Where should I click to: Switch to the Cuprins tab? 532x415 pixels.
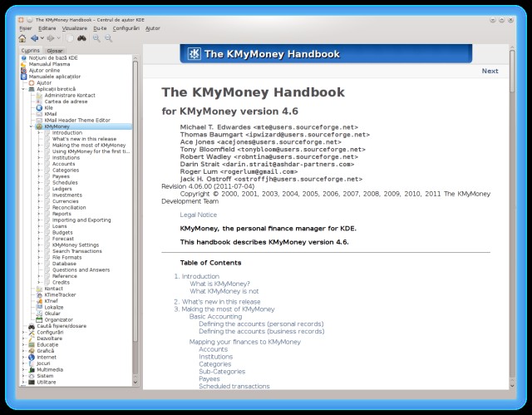point(31,51)
